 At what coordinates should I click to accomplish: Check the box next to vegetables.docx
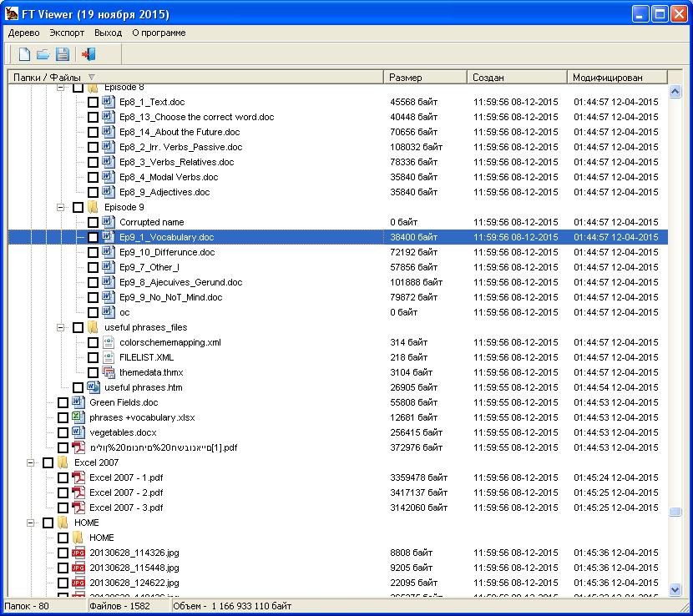[x=63, y=432]
